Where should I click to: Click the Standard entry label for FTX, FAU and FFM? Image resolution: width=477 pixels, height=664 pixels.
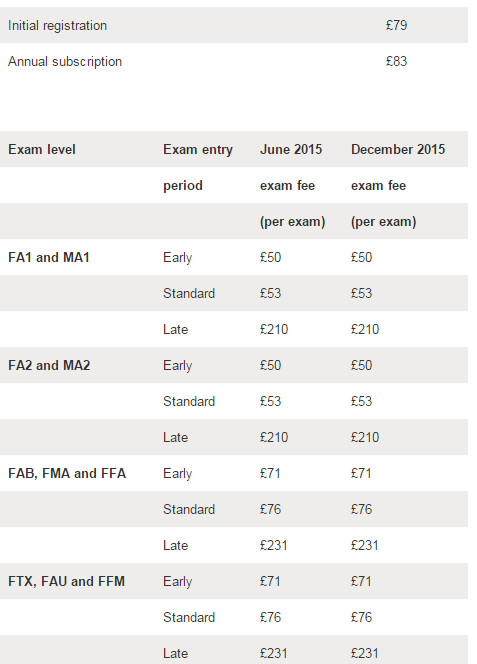tap(189, 617)
